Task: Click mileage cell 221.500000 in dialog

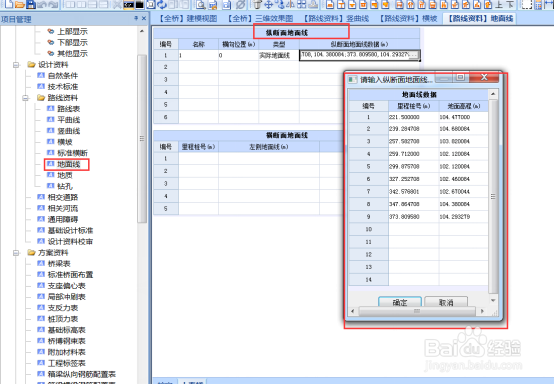Action: 413,117
